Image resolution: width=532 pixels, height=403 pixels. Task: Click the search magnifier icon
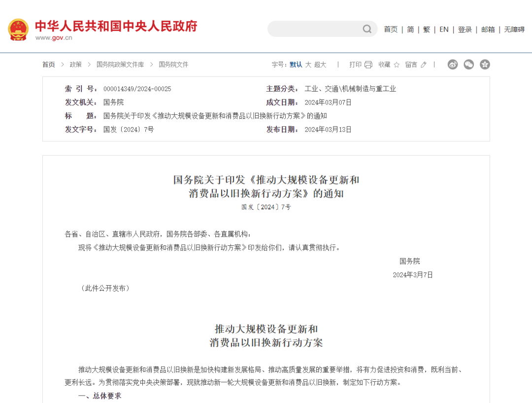coord(367,29)
